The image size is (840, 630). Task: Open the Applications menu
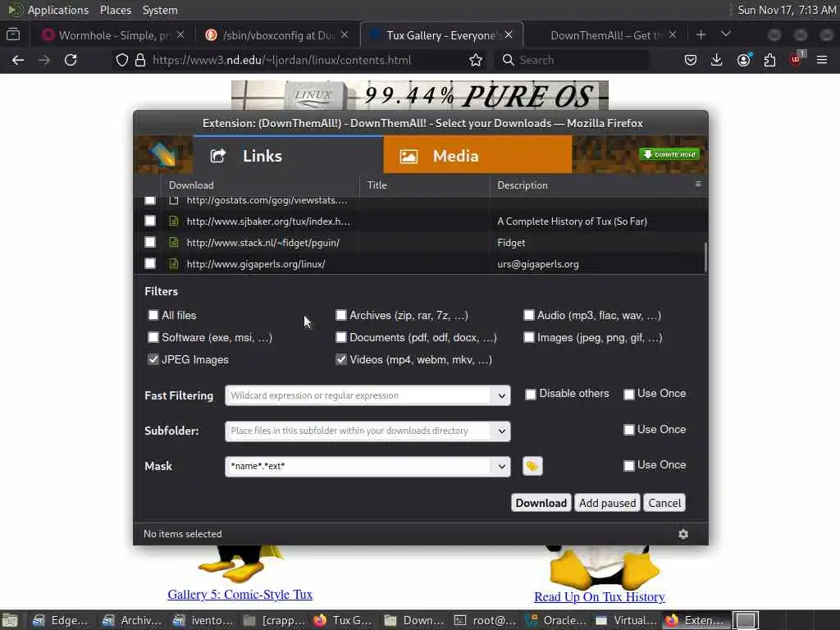point(58,10)
